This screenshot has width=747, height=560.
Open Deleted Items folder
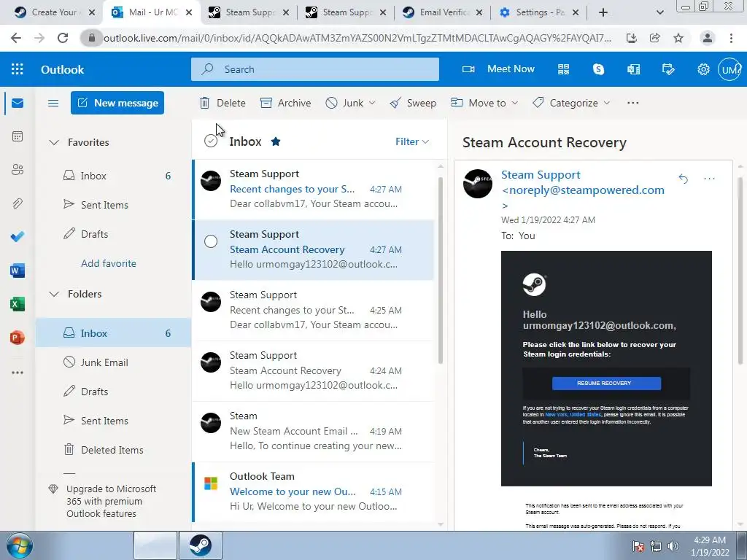(113, 450)
